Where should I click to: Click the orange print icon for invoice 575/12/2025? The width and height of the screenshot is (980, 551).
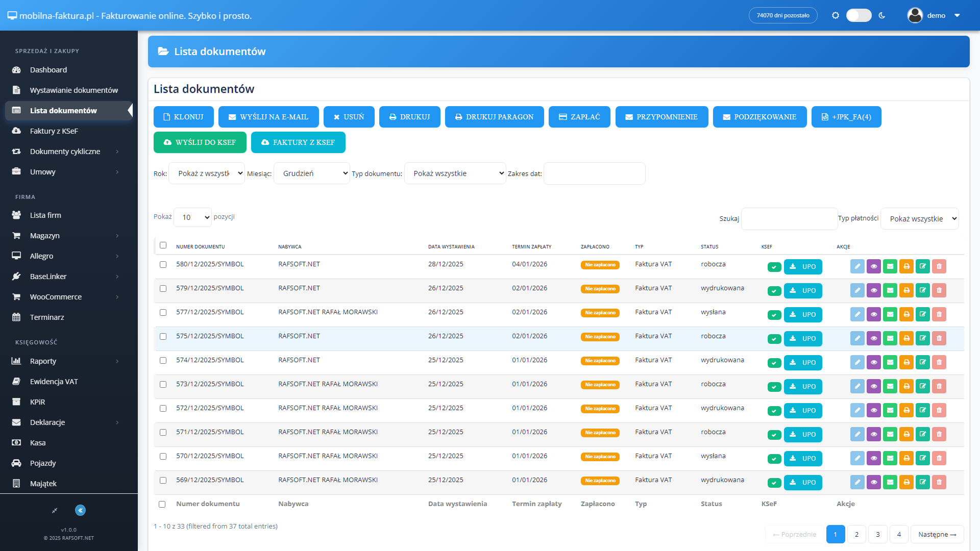coord(906,338)
